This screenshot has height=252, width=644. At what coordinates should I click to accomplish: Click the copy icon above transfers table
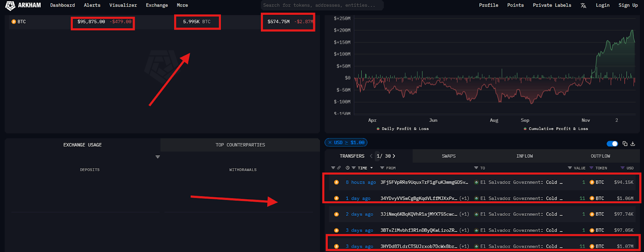[x=625, y=144]
